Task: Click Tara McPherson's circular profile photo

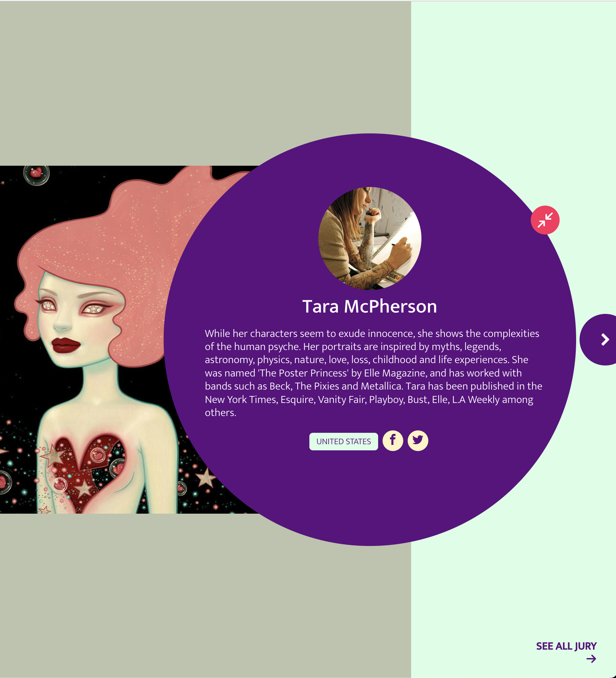Action: (370, 238)
